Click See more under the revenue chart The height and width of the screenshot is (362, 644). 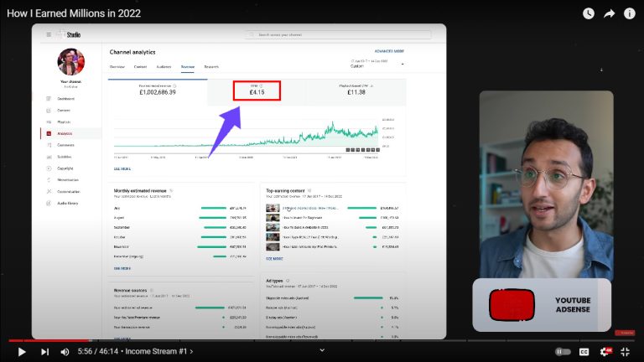tap(122, 168)
